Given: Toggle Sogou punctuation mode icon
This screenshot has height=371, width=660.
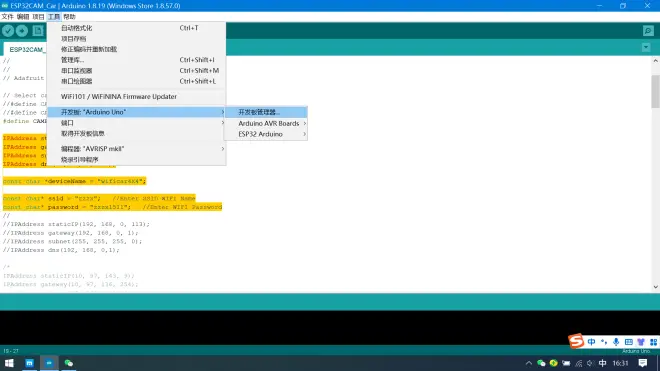Looking at the screenshot, I should [x=604, y=342].
